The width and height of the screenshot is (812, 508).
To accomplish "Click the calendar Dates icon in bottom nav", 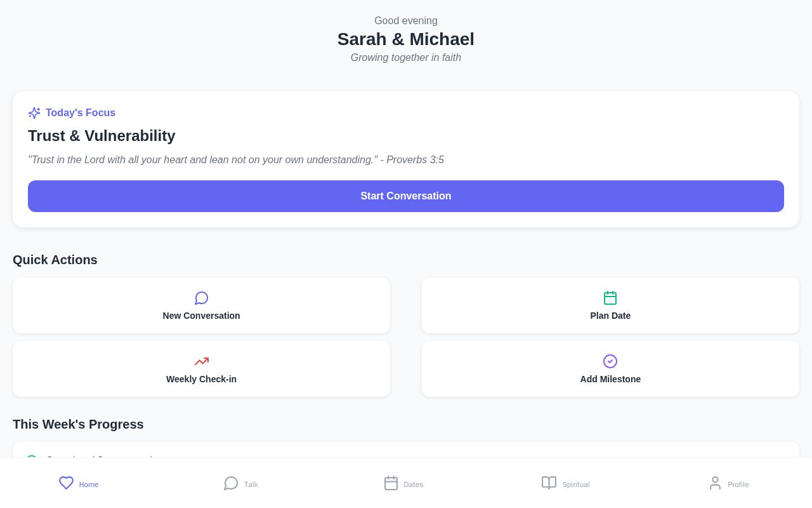I will [391, 483].
